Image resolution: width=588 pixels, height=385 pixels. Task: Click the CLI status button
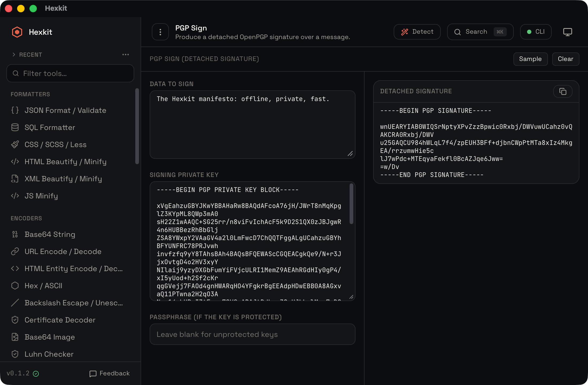(536, 32)
